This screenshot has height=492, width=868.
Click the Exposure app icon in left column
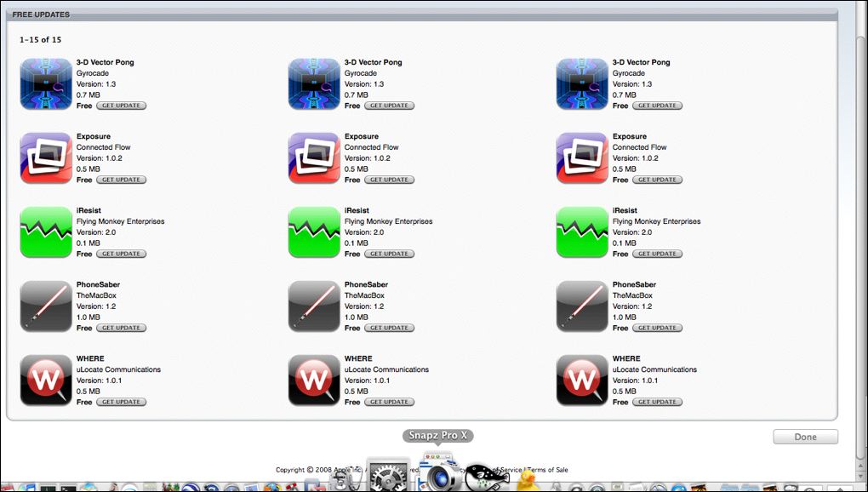(46, 158)
